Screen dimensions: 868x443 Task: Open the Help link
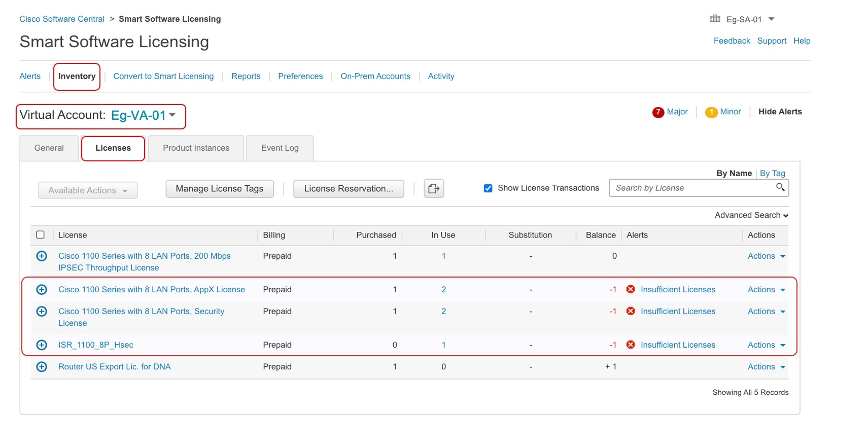tap(802, 41)
